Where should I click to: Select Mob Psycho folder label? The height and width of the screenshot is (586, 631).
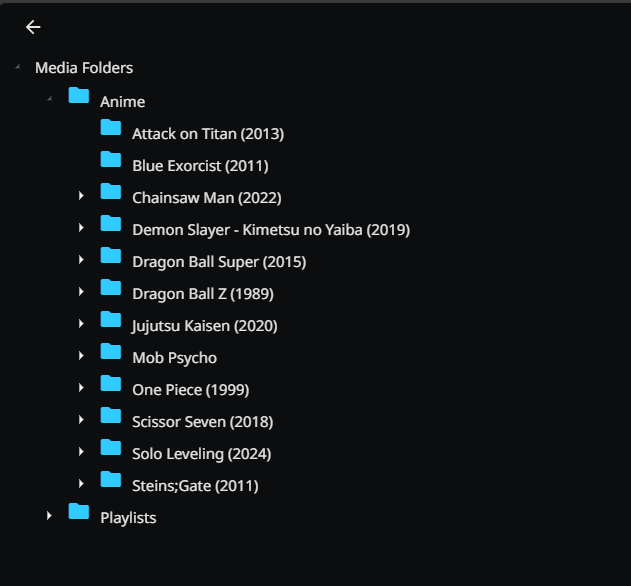tap(174, 358)
